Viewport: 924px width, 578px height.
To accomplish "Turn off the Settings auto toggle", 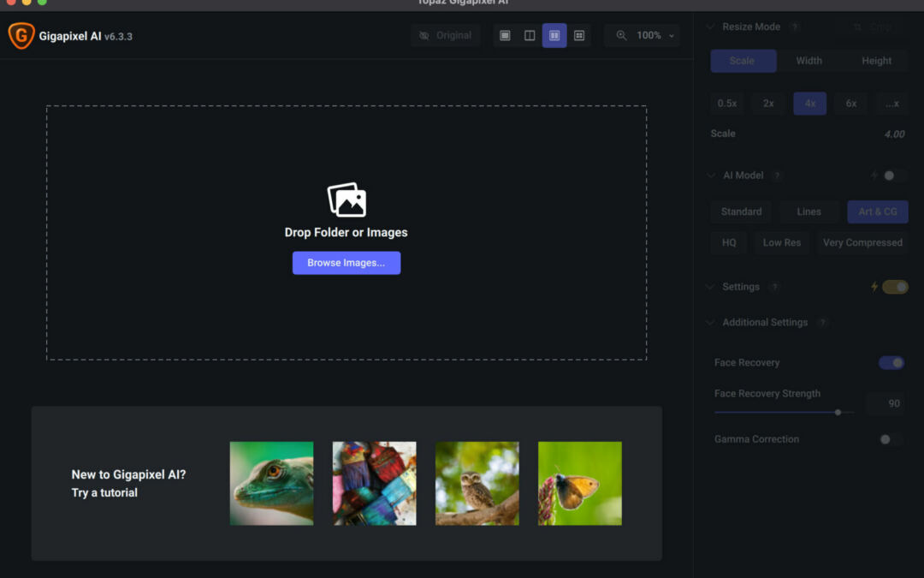I will [x=895, y=287].
